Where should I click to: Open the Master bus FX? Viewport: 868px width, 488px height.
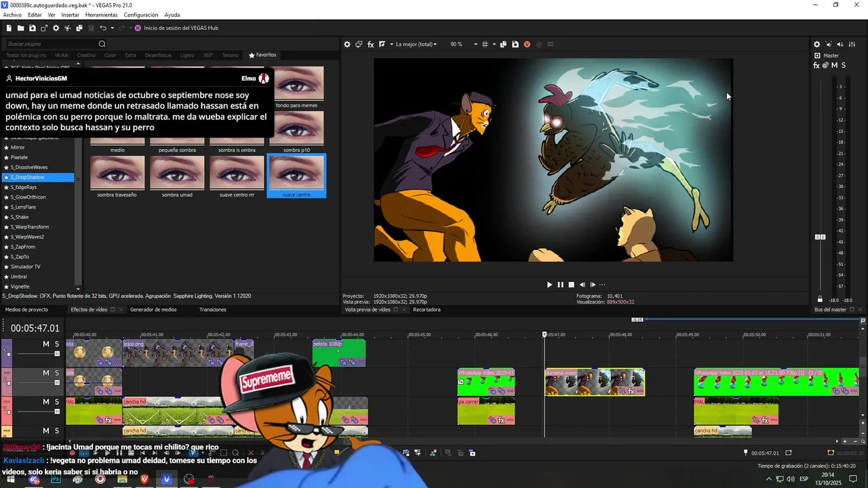pos(816,65)
